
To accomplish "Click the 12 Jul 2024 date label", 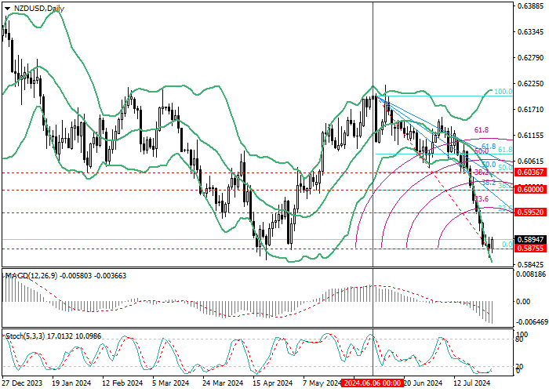I will pyautogui.click(x=472, y=383).
